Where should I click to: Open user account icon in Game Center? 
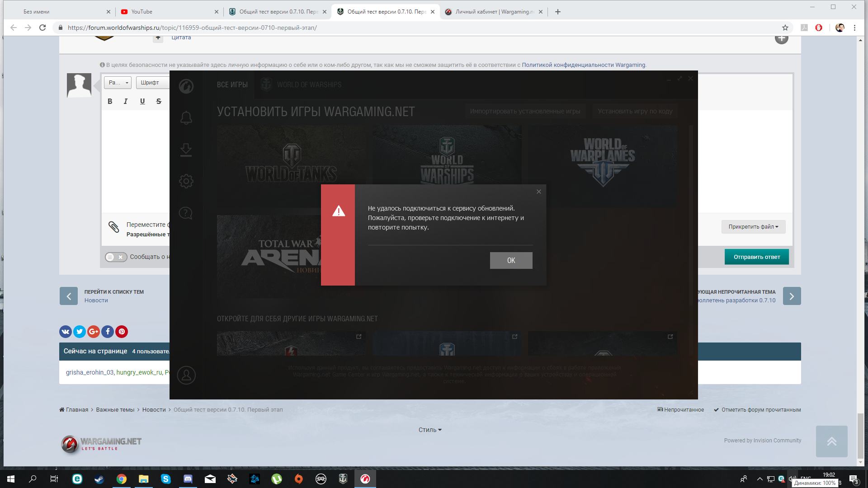pos(186,375)
